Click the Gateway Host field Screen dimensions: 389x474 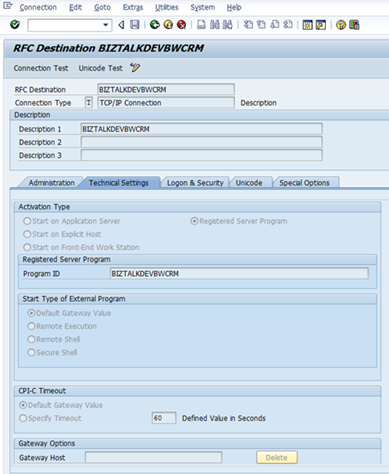tap(153, 457)
